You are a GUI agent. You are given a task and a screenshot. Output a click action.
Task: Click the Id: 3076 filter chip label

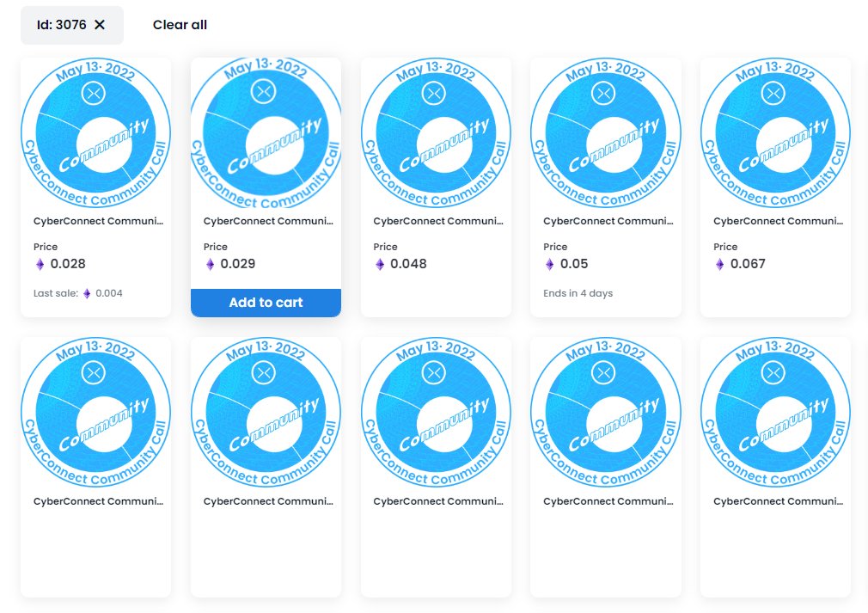tap(61, 25)
